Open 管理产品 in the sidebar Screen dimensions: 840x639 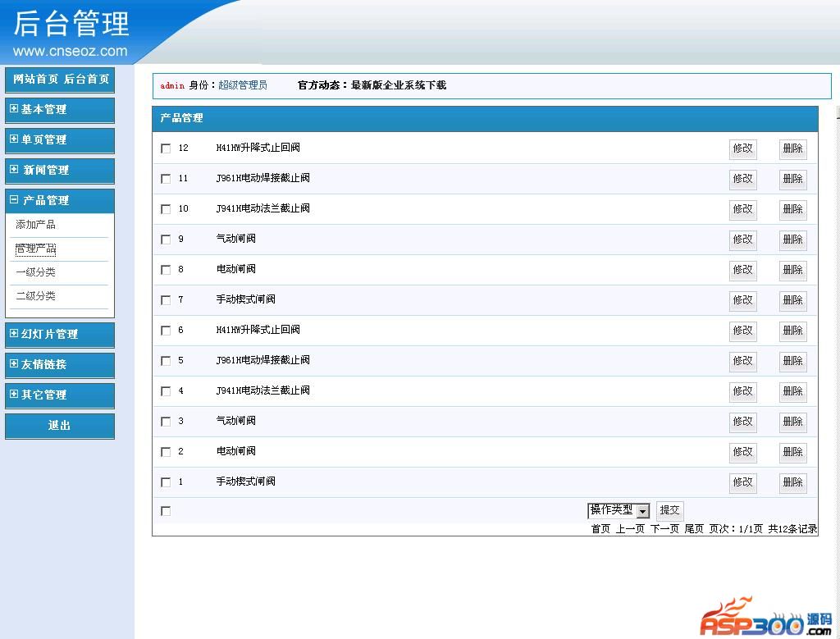[35, 249]
